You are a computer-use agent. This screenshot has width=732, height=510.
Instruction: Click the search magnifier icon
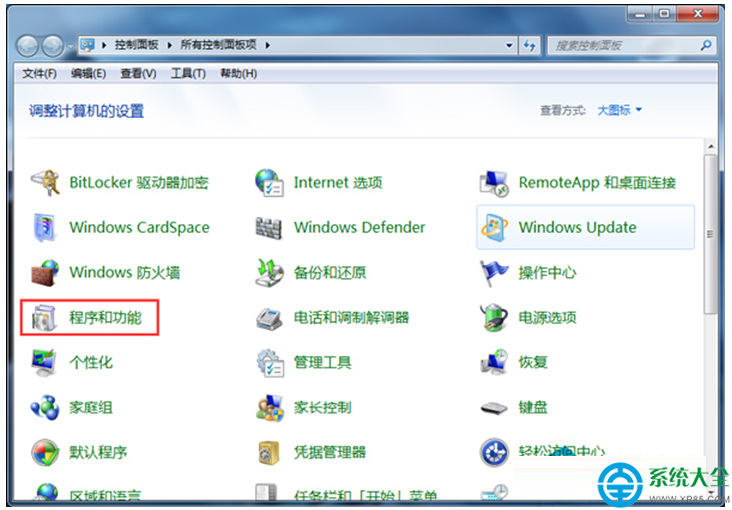[705, 45]
